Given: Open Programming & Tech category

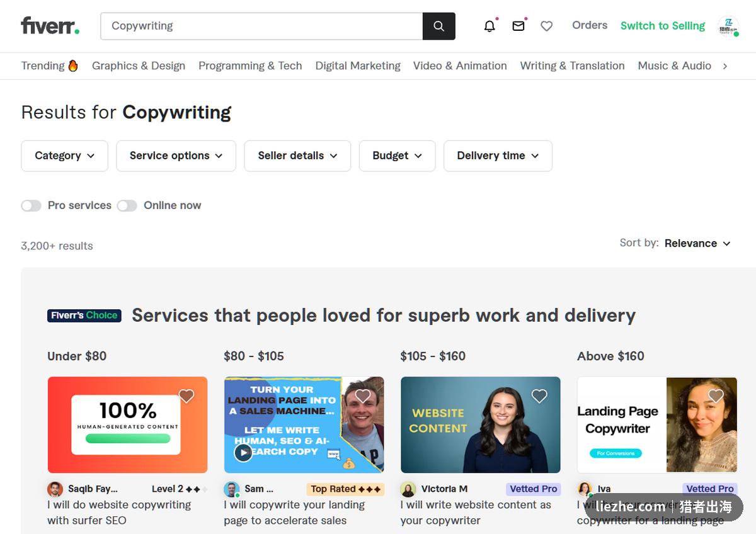Looking at the screenshot, I should click(250, 65).
